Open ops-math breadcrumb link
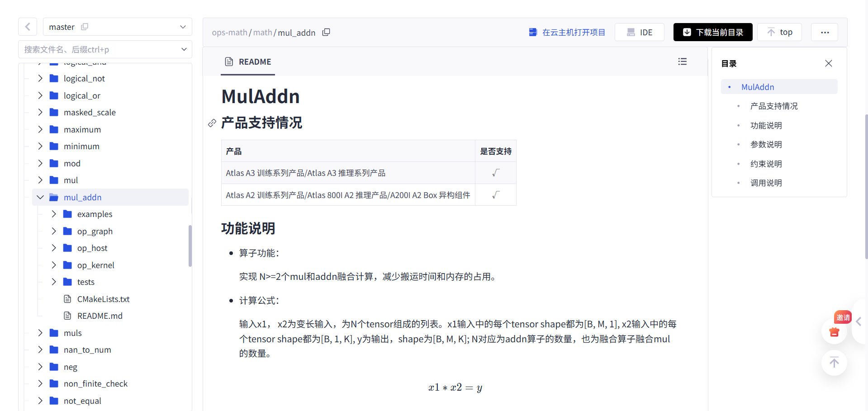This screenshot has width=868, height=411. point(229,33)
